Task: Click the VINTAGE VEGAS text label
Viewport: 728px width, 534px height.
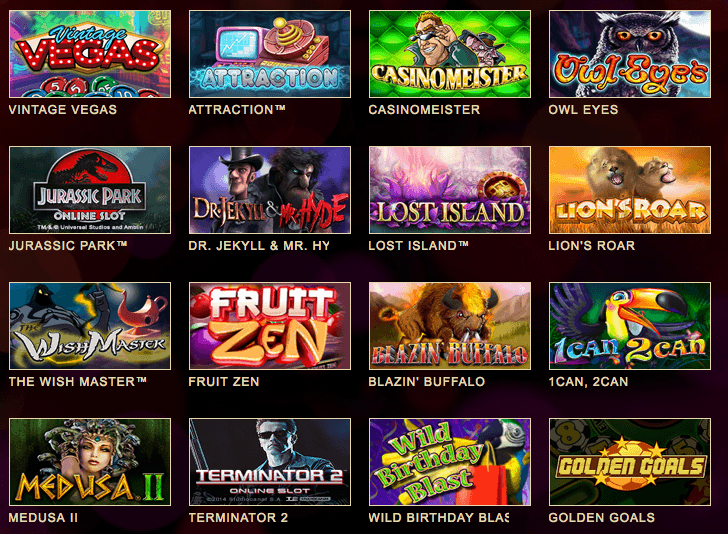Action: [x=63, y=110]
